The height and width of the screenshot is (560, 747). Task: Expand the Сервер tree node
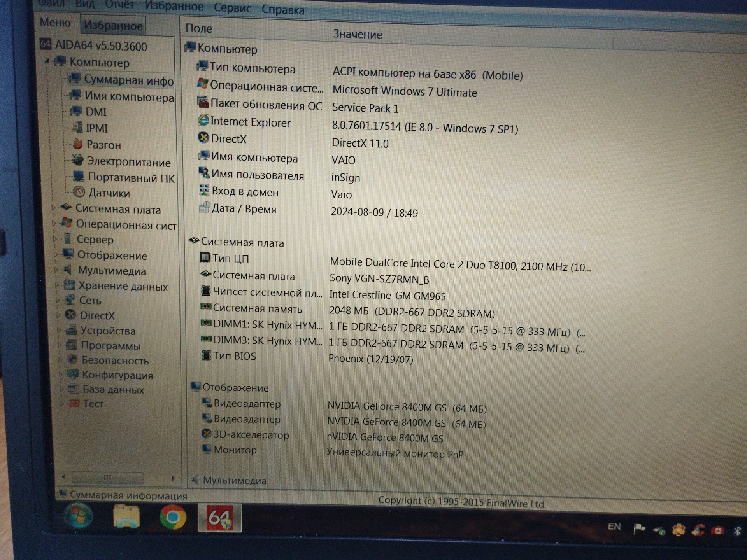tap(55, 239)
